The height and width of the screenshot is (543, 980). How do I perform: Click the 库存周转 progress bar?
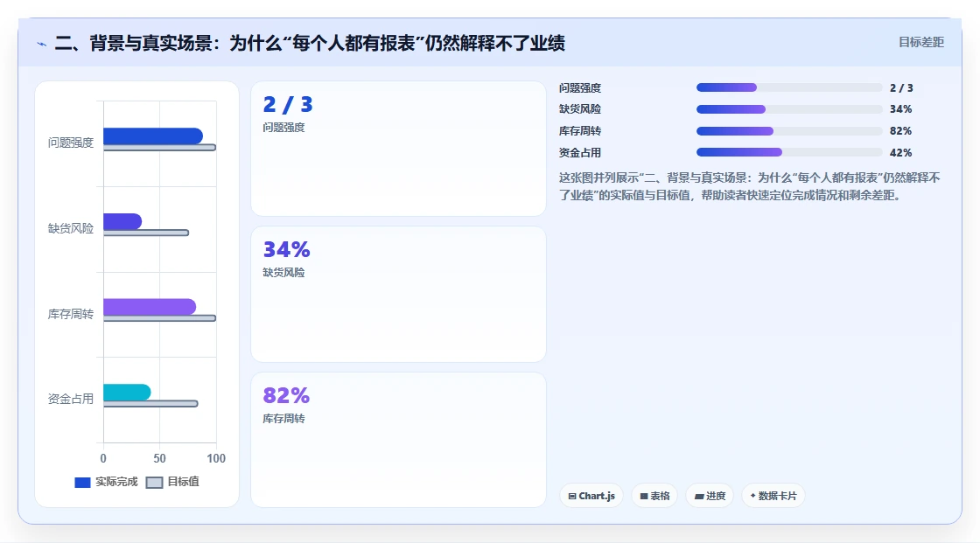pyautogui.click(x=788, y=131)
